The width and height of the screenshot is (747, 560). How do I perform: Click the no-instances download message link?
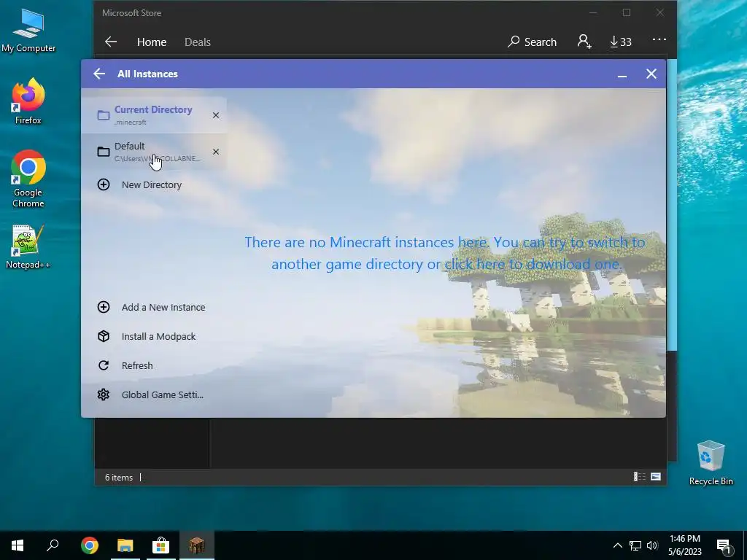point(445,253)
